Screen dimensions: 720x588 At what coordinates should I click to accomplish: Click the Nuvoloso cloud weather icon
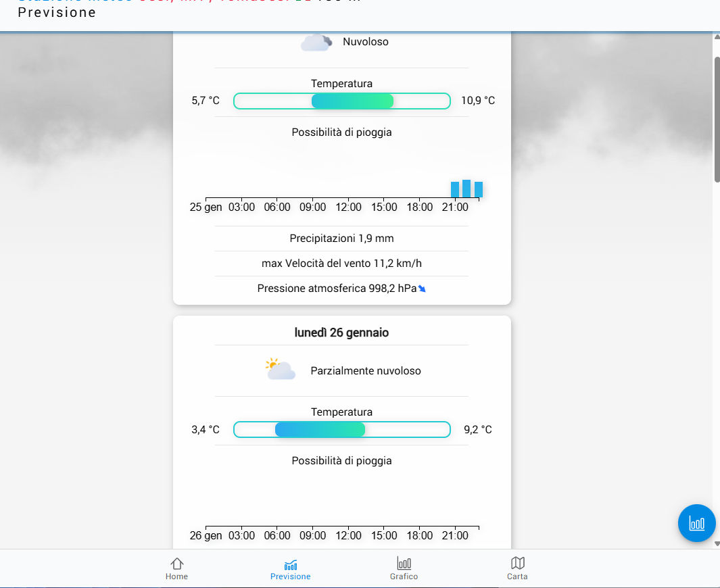point(316,43)
